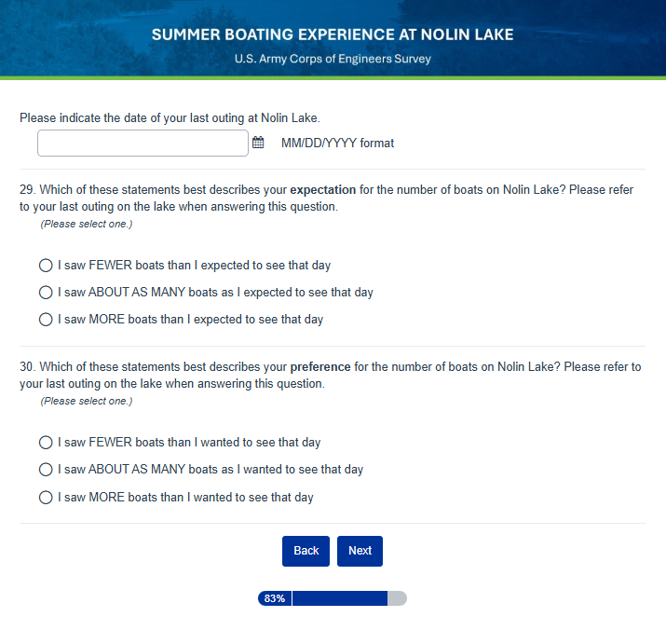Click the 83% survey progress bar
666x644 pixels.
332,598
